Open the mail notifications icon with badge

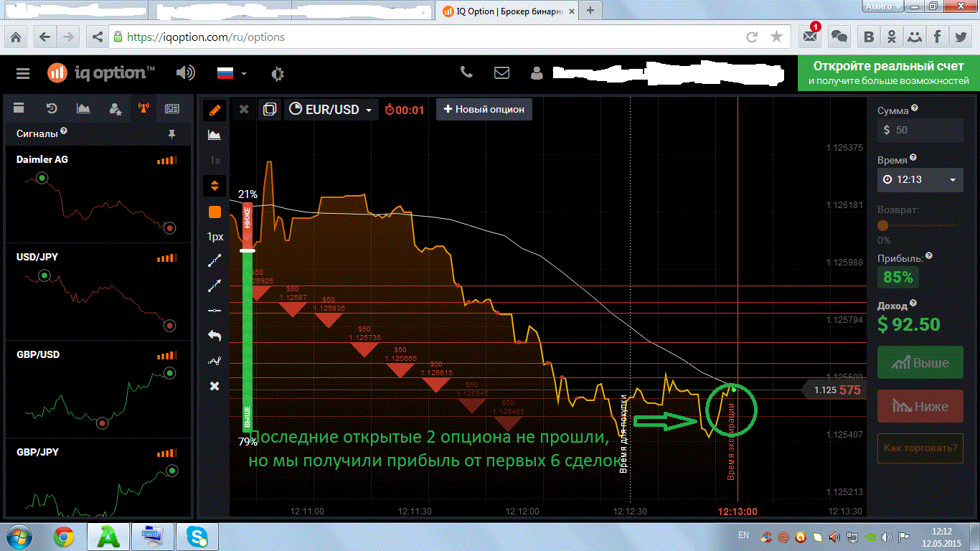coord(810,37)
